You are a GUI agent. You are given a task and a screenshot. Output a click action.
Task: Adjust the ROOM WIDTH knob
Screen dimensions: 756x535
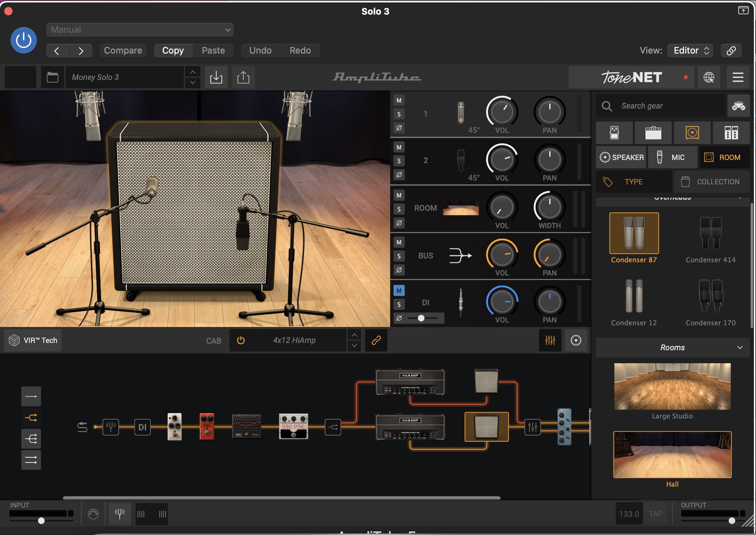coord(550,207)
